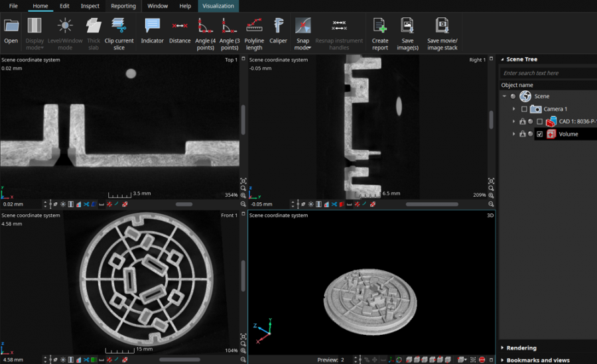
Task: Open the 3D view orientation cube dropdown
Action: pyautogui.click(x=462, y=360)
